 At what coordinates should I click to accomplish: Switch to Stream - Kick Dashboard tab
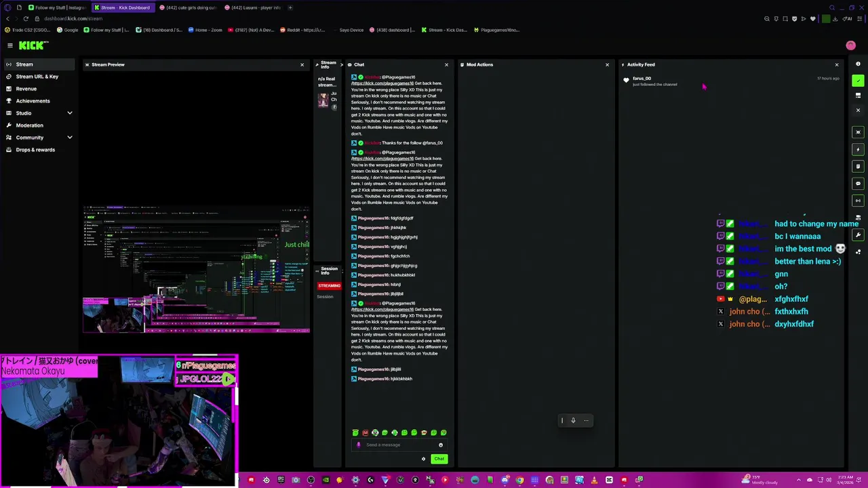click(x=123, y=7)
